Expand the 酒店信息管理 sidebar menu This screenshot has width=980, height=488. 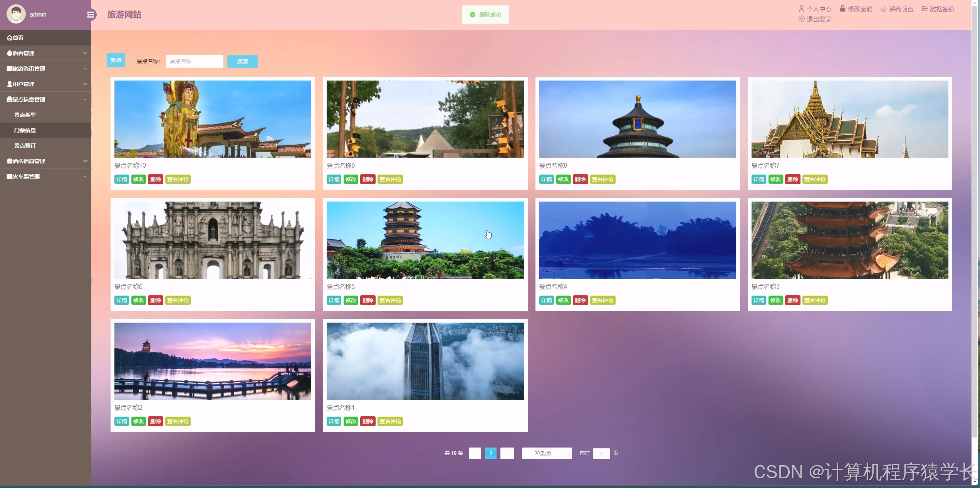tap(45, 161)
